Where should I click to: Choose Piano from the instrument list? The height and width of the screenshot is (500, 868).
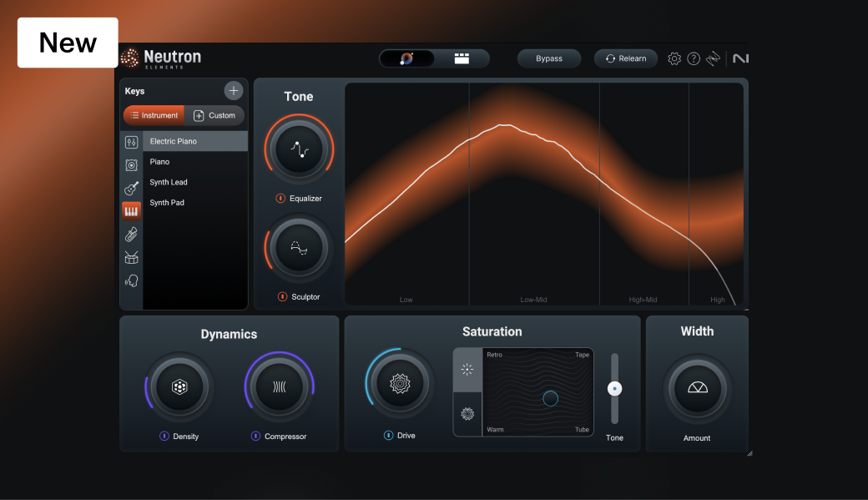point(194,162)
